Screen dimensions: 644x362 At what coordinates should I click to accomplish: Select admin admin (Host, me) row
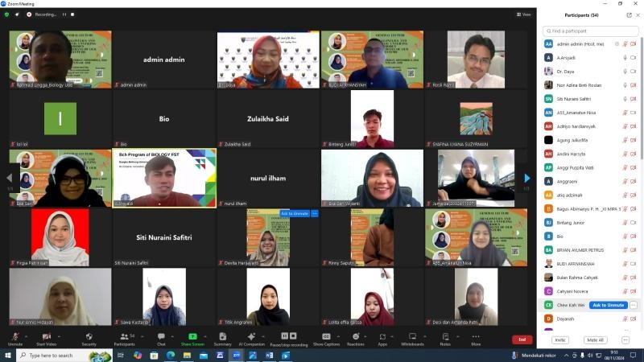click(x=590, y=44)
